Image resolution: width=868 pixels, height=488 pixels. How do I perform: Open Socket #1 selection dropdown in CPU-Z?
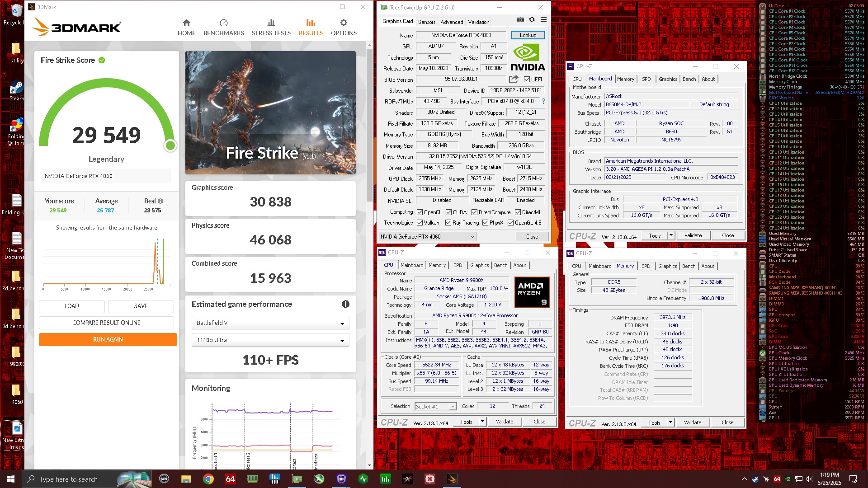click(435, 406)
